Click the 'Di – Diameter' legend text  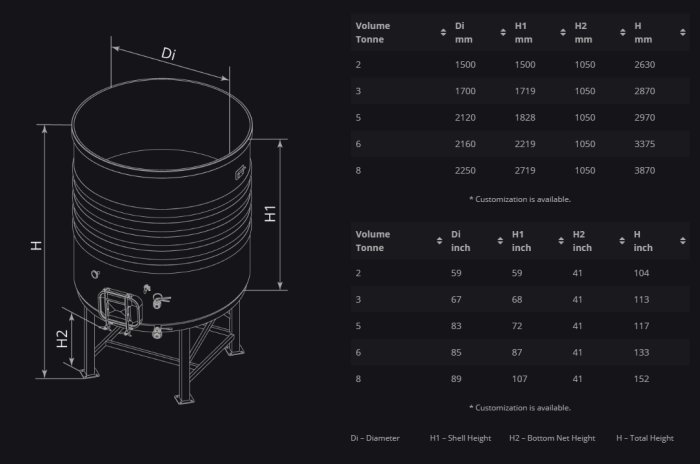(376, 438)
